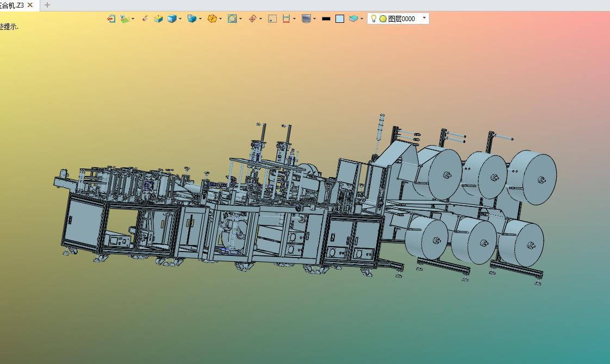Expand the arrow beside the orange polyhedron
Screen dimensions: 610x364
click(220, 19)
